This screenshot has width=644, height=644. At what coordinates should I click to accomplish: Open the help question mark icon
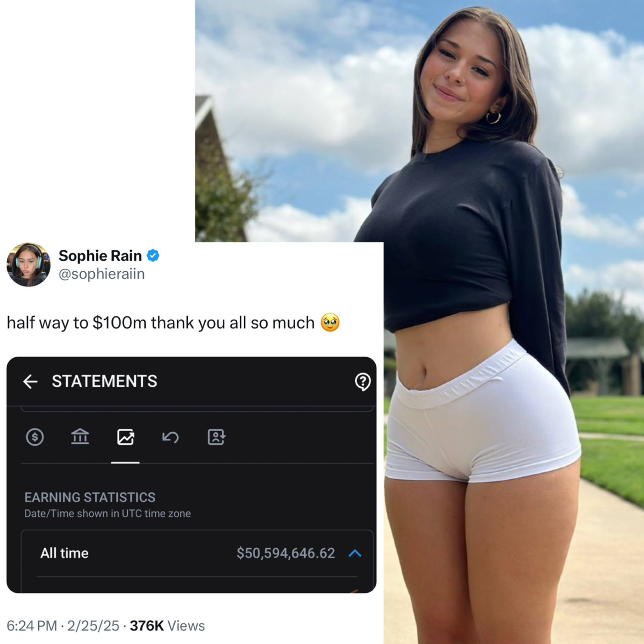coord(363,382)
